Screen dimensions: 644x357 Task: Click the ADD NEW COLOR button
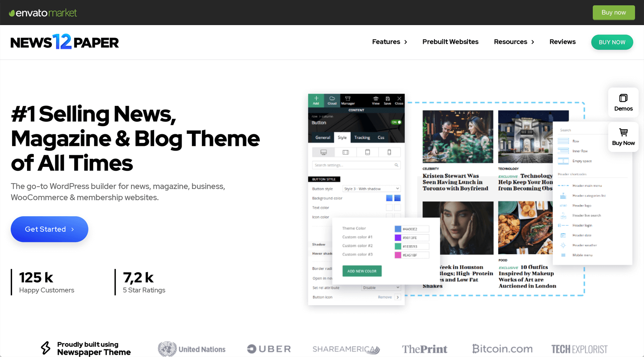[362, 271]
